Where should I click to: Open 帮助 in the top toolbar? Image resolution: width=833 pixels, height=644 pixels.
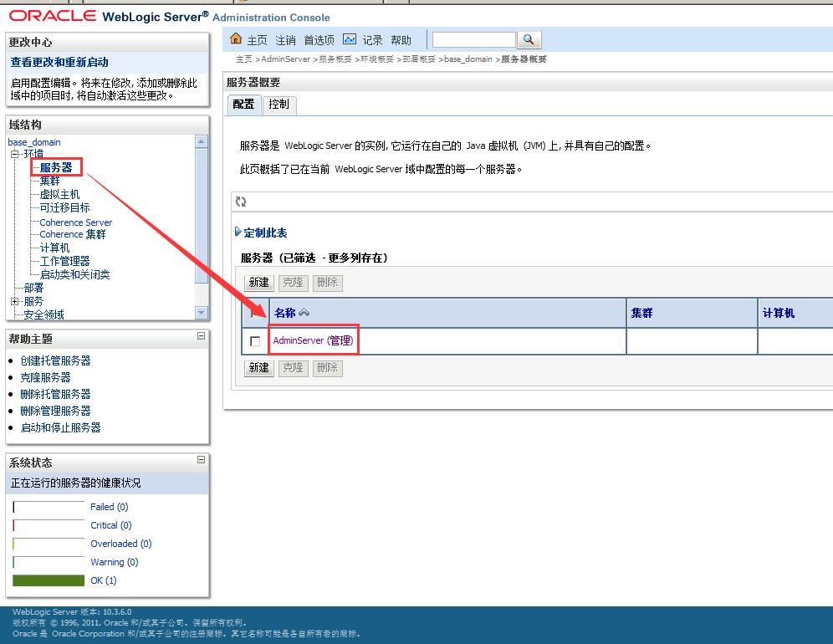[401, 40]
